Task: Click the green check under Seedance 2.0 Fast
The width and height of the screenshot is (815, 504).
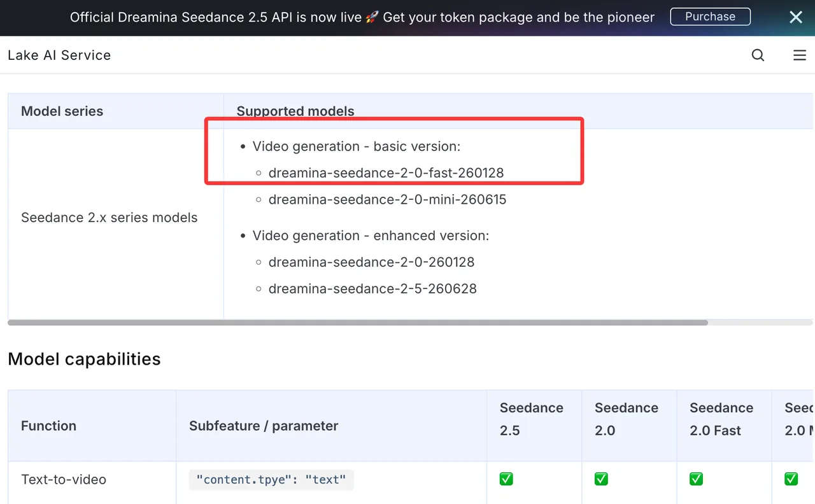Action: point(696,479)
